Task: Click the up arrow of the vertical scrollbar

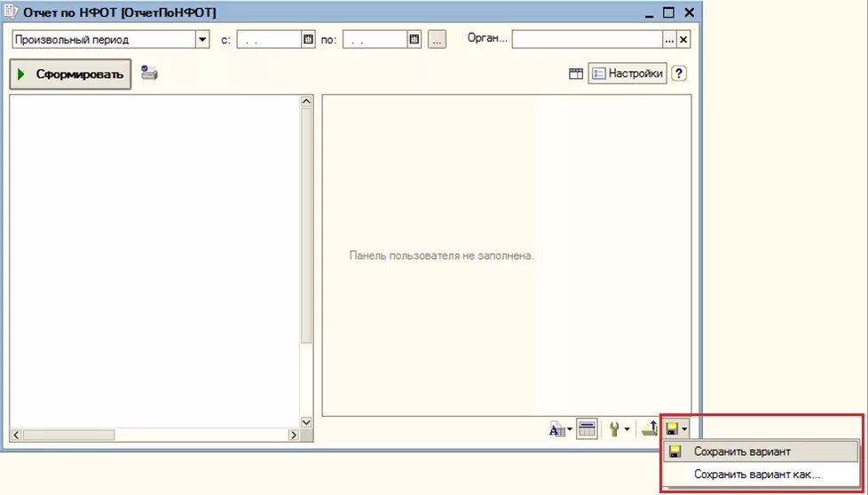Action: (x=306, y=101)
